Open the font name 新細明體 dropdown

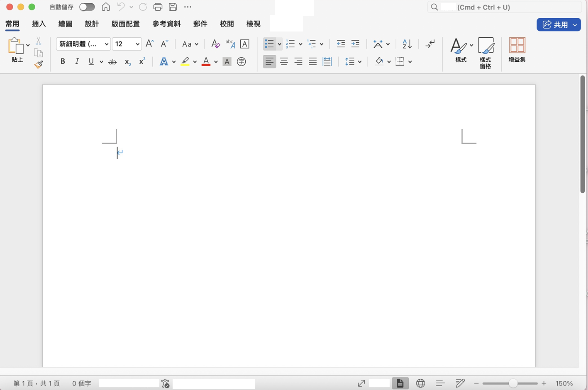(83, 44)
